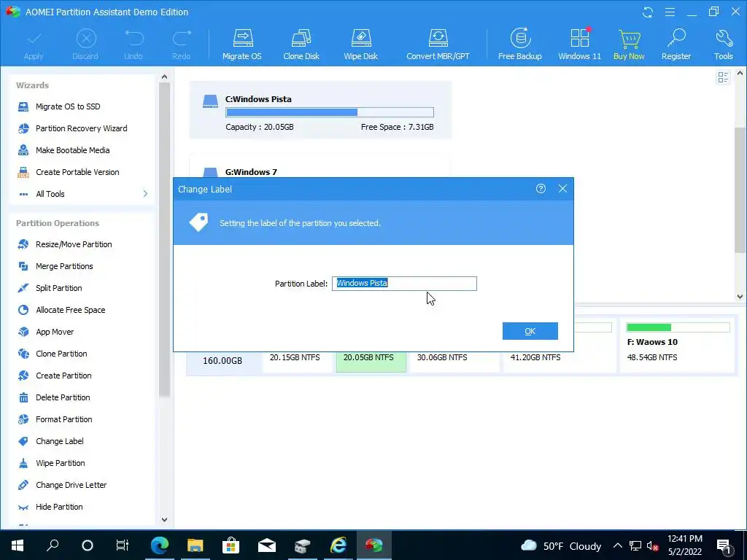Select Clone Partition operation

tap(61, 354)
